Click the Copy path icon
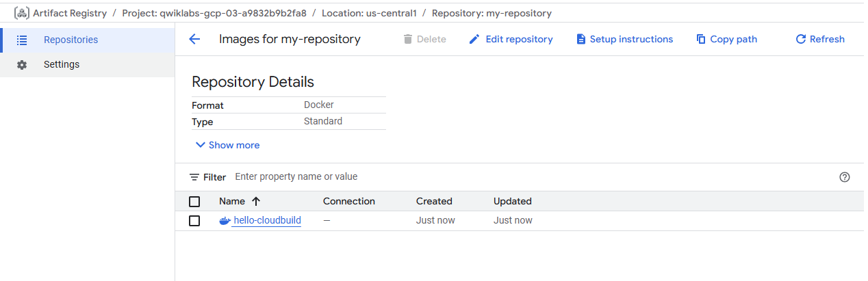The height and width of the screenshot is (281, 868). (x=701, y=40)
